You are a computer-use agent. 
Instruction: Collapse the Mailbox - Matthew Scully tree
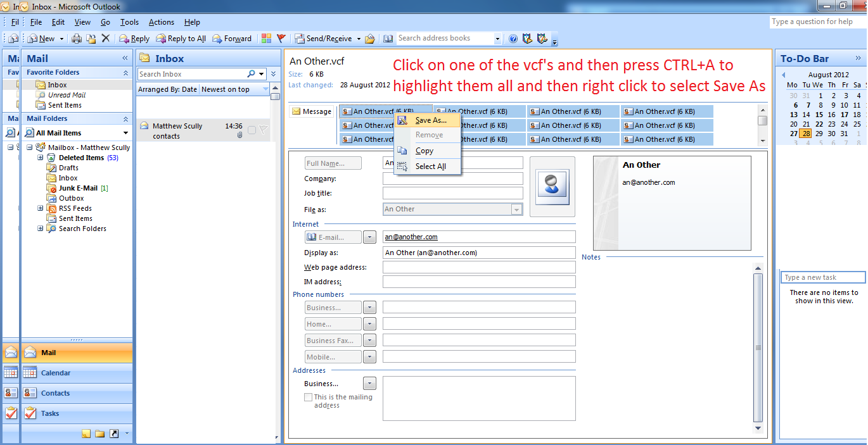(30, 147)
